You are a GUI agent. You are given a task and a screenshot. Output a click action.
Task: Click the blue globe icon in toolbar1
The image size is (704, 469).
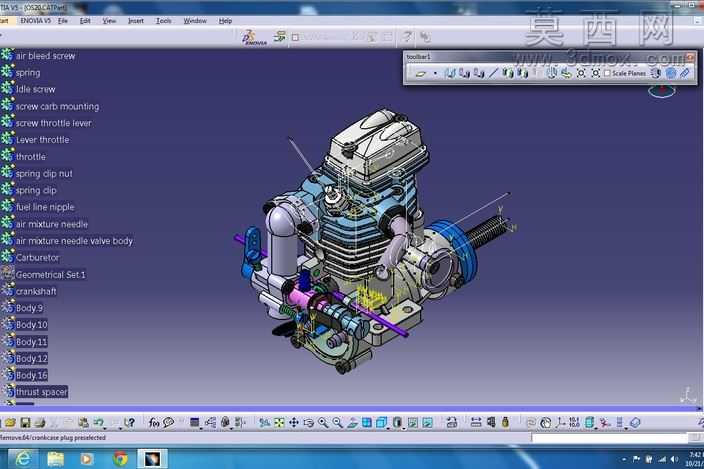click(x=670, y=73)
